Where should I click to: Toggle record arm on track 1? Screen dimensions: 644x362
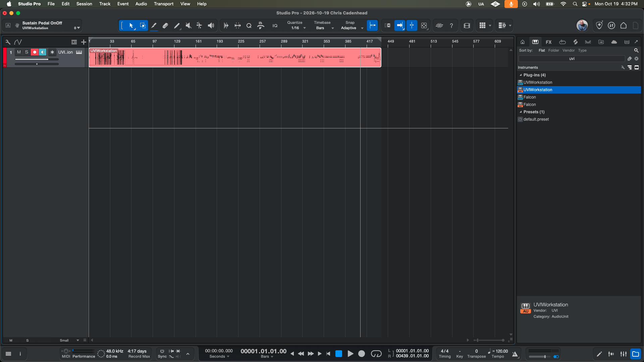(x=35, y=52)
